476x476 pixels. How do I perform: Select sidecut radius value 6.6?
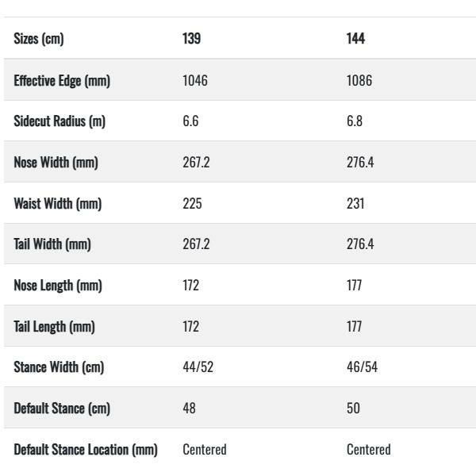(190, 121)
